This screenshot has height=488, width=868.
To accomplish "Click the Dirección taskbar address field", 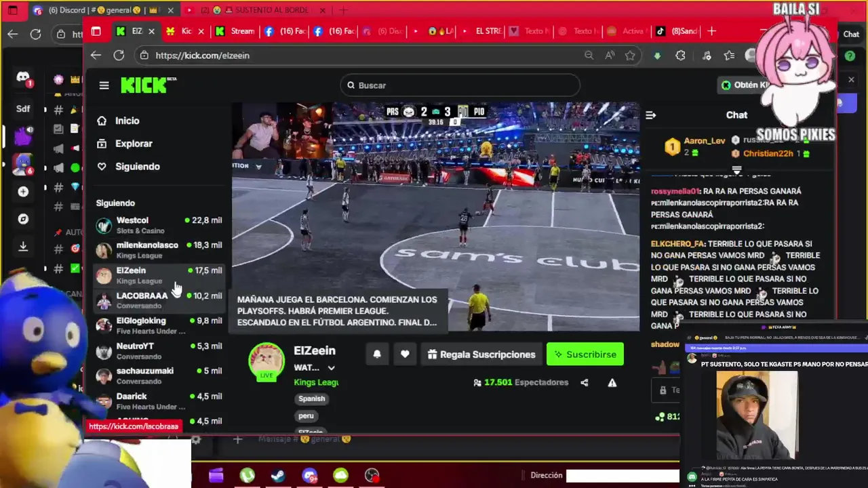I will 623,476.
